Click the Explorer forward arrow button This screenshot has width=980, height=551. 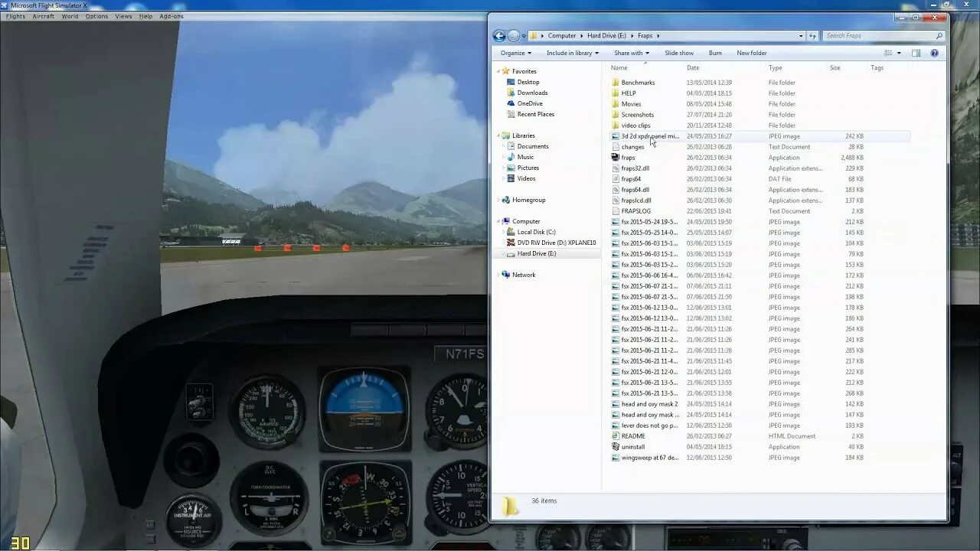click(x=514, y=35)
